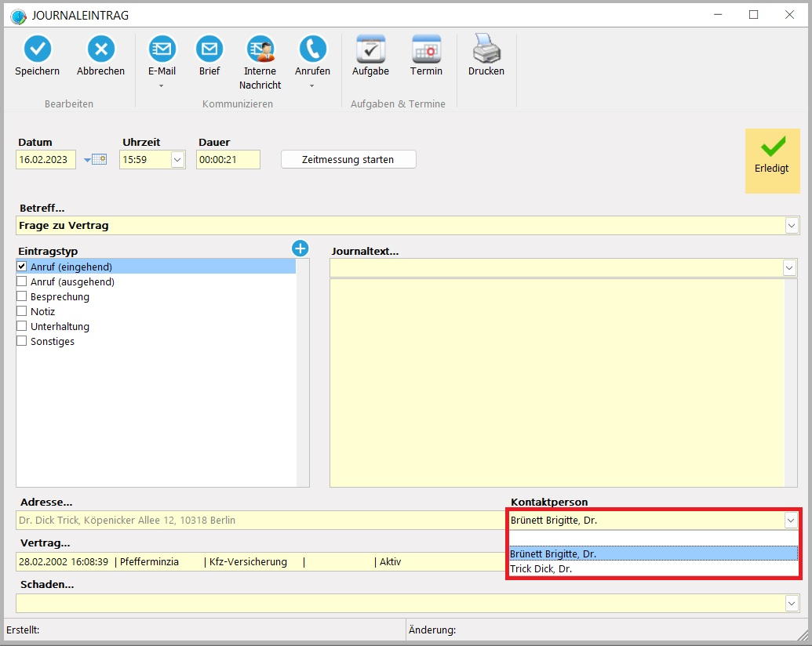
Task: Open the E-Mail envelope icon
Action: (x=162, y=49)
